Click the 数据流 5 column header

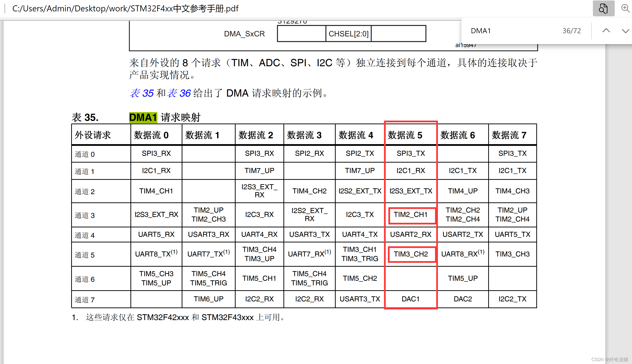(x=405, y=135)
